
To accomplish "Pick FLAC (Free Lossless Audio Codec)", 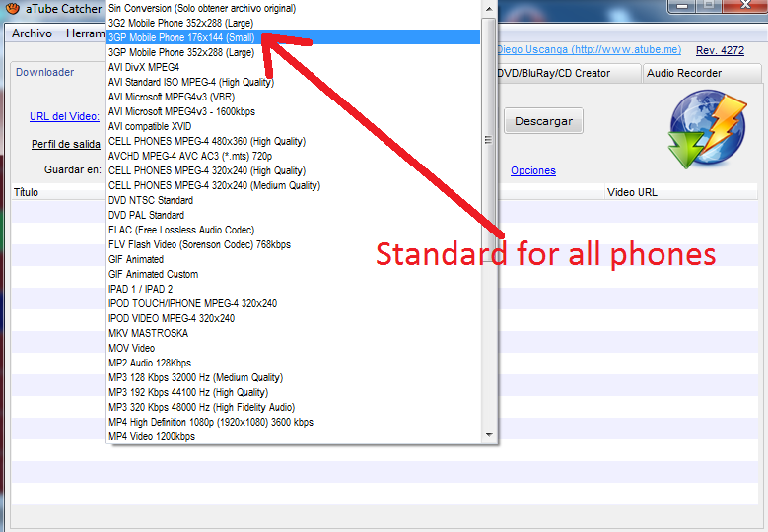I will coord(293,230).
